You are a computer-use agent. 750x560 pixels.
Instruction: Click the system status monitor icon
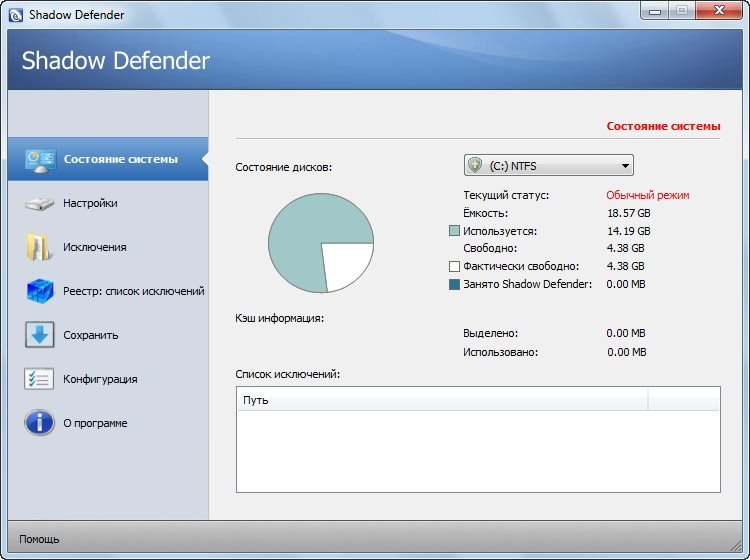pyautogui.click(x=40, y=160)
